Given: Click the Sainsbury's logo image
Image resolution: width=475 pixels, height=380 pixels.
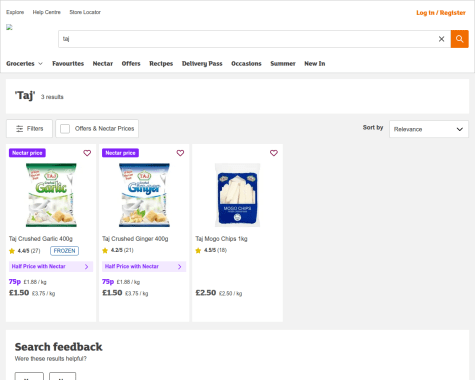Looking at the screenshot, I should [9, 27].
